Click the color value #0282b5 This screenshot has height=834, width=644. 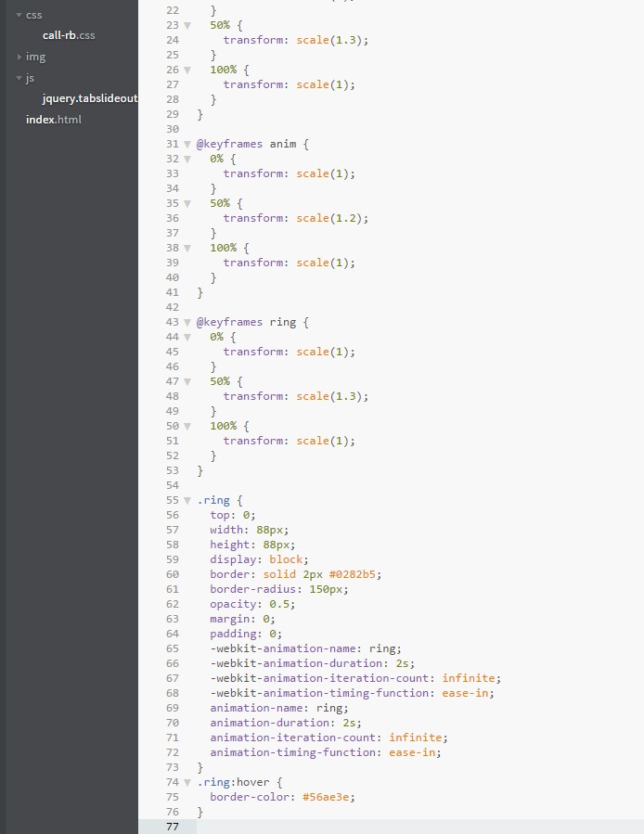click(x=353, y=574)
